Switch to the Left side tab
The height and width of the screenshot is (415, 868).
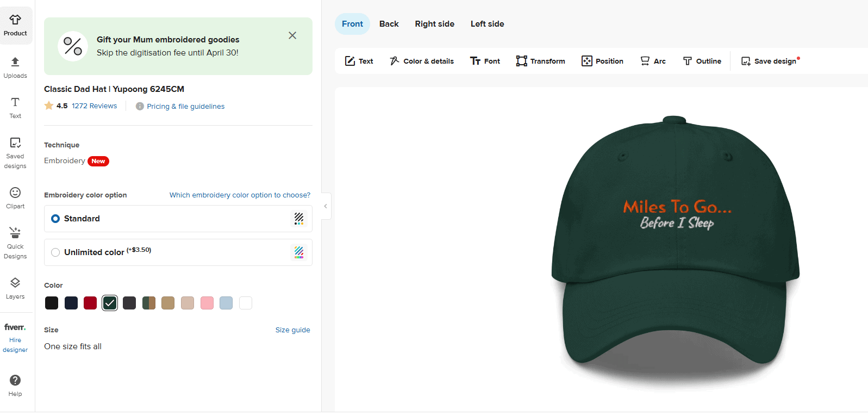coord(487,24)
